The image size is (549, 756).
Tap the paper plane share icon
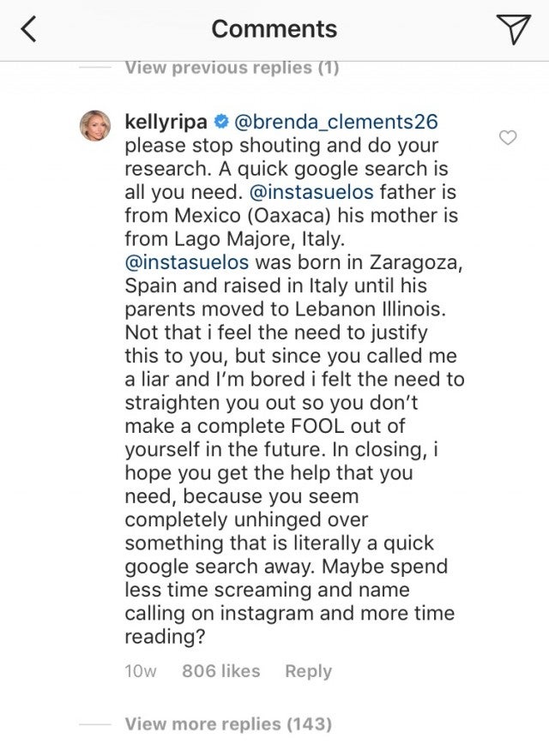[x=513, y=29]
